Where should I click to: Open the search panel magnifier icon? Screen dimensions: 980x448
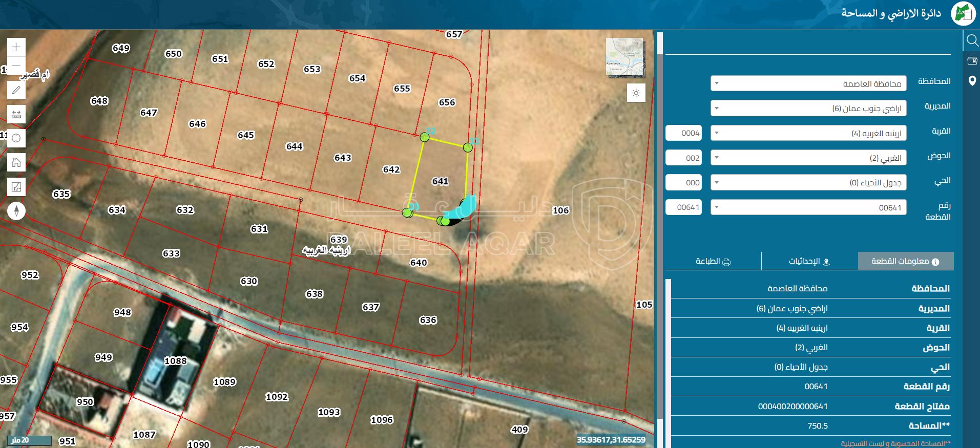click(x=972, y=40)
